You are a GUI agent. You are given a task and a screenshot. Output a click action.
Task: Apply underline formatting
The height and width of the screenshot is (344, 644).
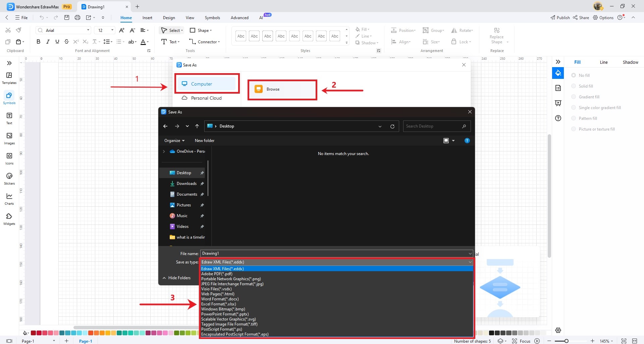click(x=57, y=42)
